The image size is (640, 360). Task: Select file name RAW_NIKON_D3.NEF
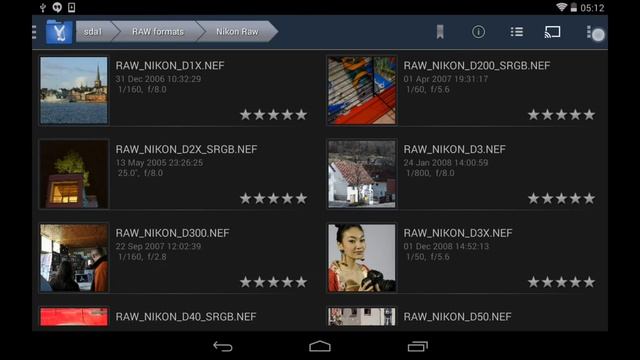[x=454, y=149]
